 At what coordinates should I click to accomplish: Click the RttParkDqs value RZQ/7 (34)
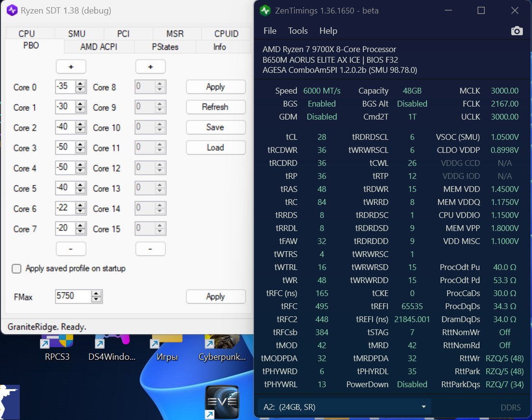pos(505,384)
